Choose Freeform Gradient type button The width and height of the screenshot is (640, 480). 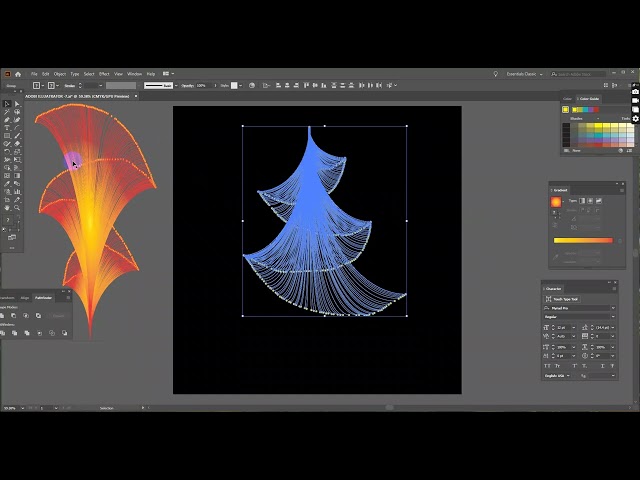coord(599,201)
